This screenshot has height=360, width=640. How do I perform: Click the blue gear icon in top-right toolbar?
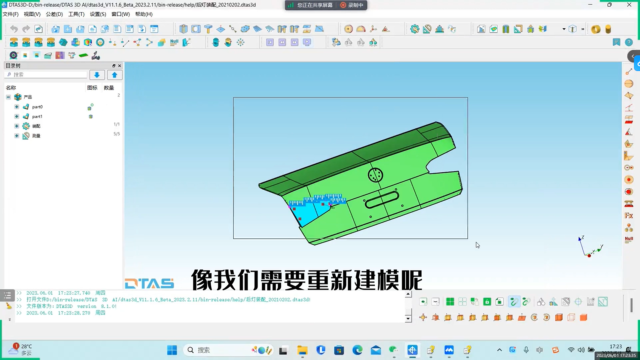click(415, 29)
